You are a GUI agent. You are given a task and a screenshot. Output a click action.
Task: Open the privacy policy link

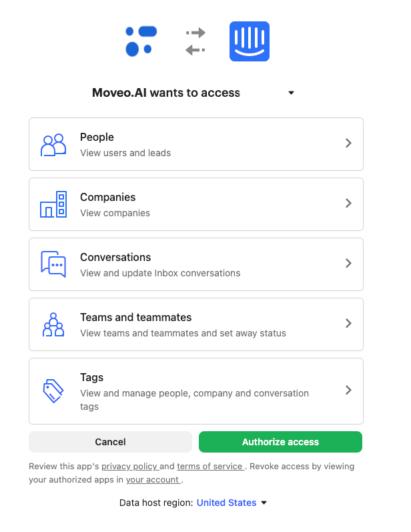(129, 467)
